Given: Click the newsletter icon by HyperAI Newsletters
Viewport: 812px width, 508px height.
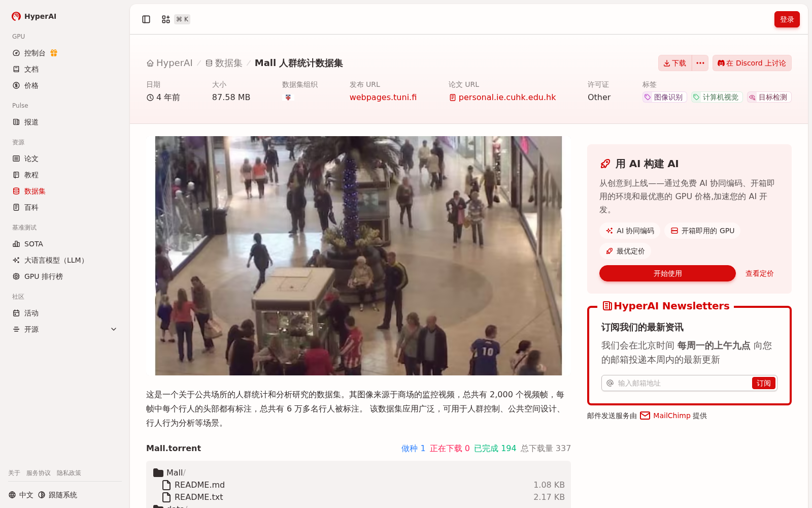Looking at the screenshot, I should click(x=607, y=306).
